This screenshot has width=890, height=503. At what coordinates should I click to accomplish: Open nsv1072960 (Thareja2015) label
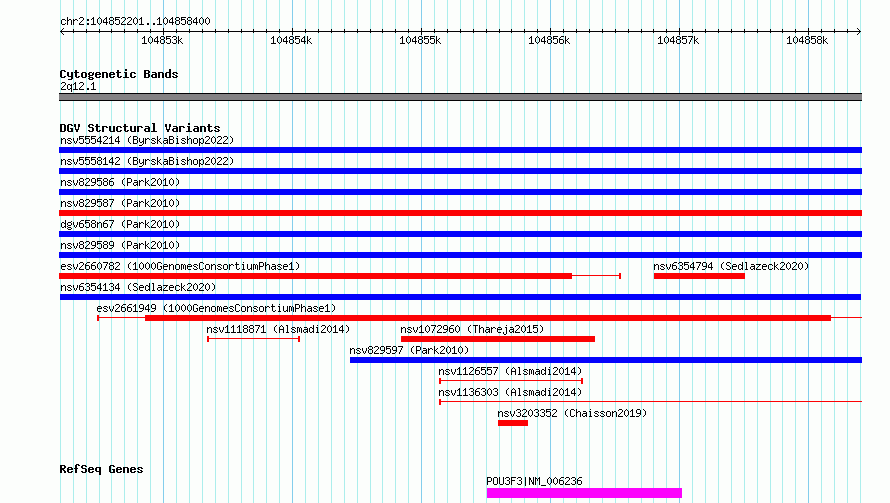tap(472, 329)
